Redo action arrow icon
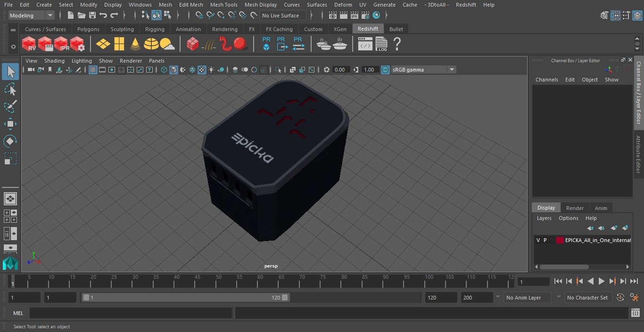Screen dimensions: 644x332 (114, 16)
